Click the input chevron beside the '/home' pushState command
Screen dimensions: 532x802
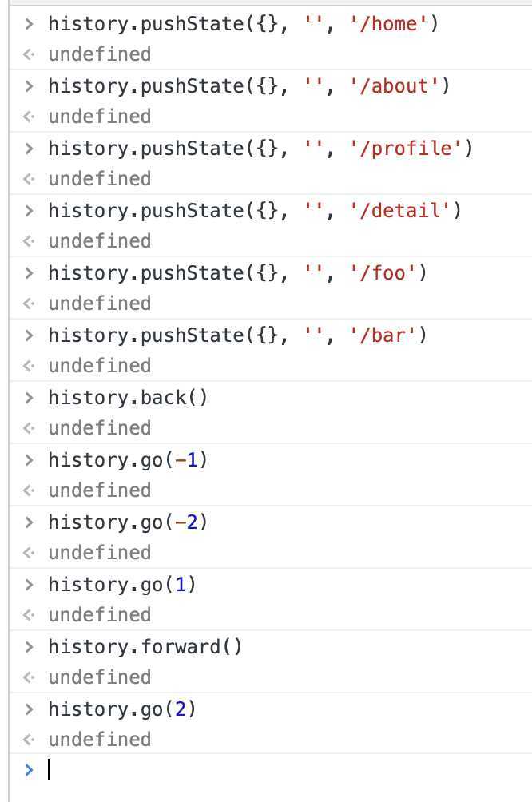coord(30,24)
